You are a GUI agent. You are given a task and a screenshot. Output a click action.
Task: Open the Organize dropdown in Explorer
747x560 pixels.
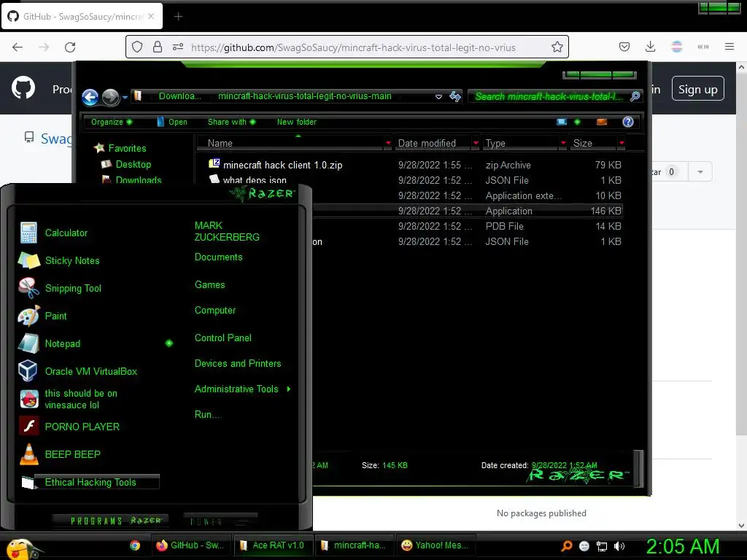[112, 122]
